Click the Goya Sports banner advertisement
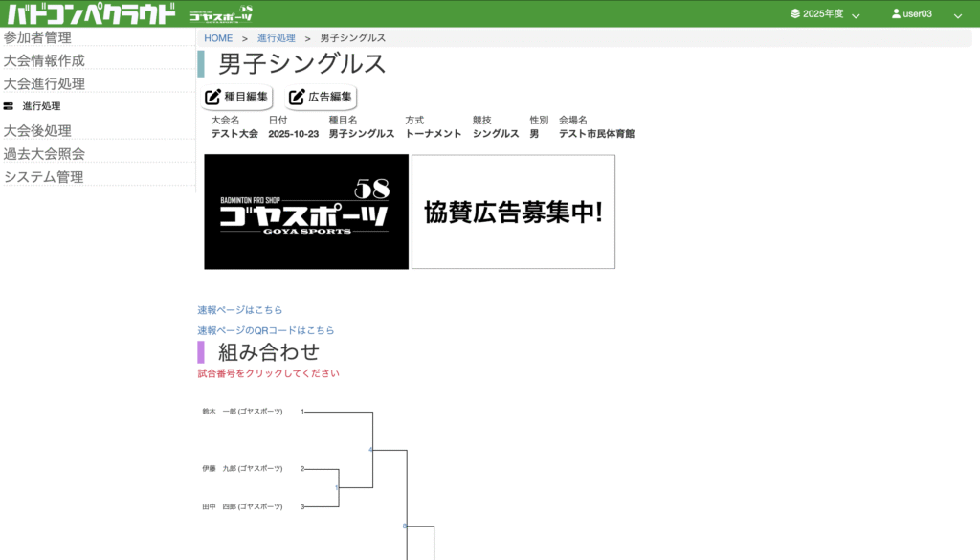This screenshot has height=560, width=980. pos(306,212)
